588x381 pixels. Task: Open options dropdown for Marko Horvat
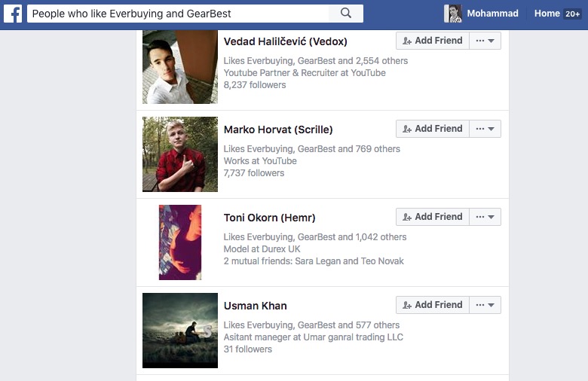click(485, 129)
